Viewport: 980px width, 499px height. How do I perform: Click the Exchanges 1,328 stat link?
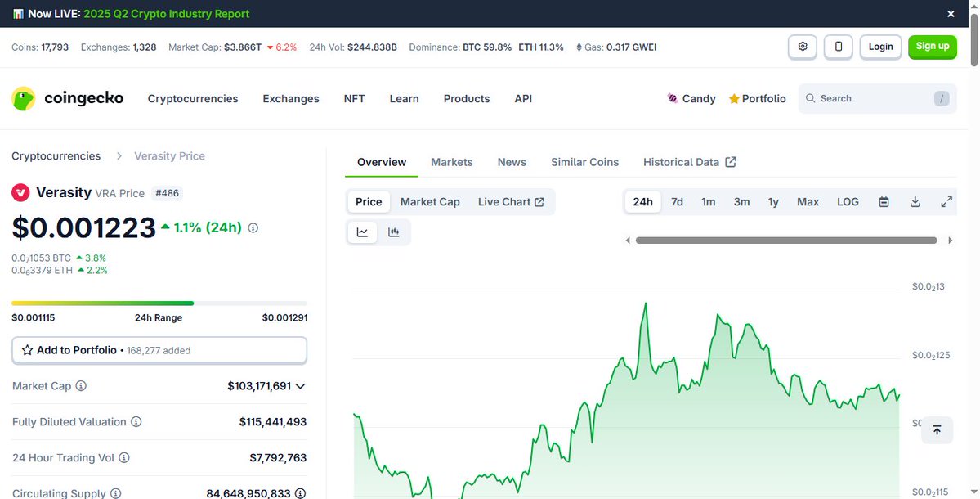(119, 47)
